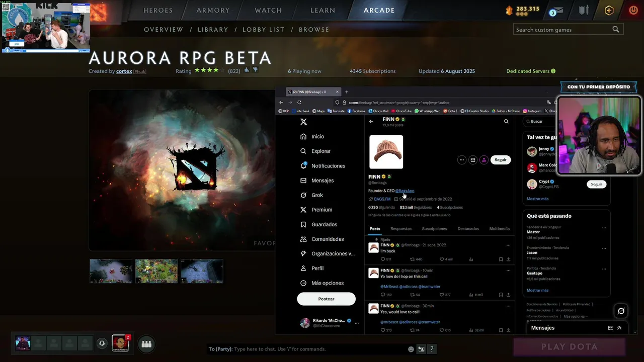Open Dota party members icon at bottom
The image size is (644, 362).
tap(146, 344)
